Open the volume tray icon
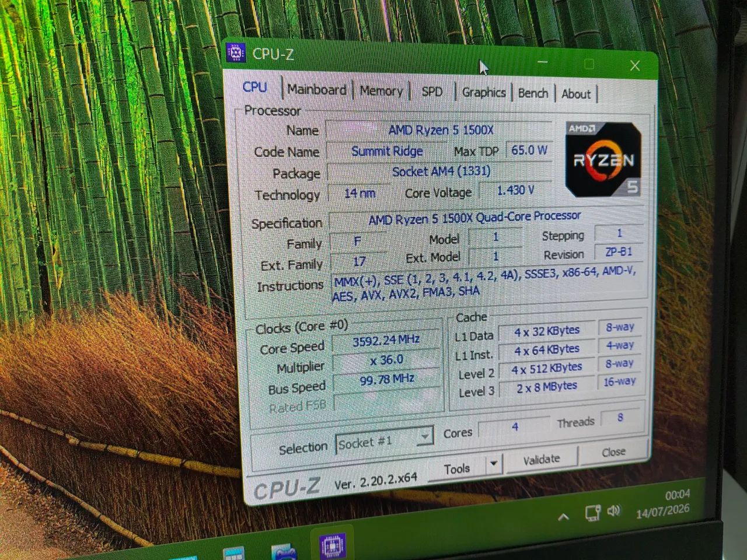Image resolution: width=747 pixels, height=560 pixels. click(613, 510)
